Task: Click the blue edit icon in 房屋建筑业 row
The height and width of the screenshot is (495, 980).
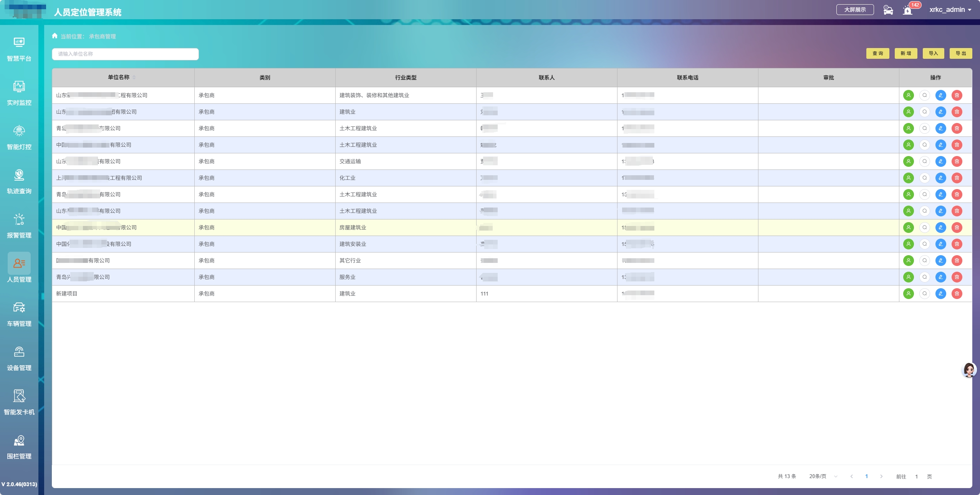Action: pos(940,228)
